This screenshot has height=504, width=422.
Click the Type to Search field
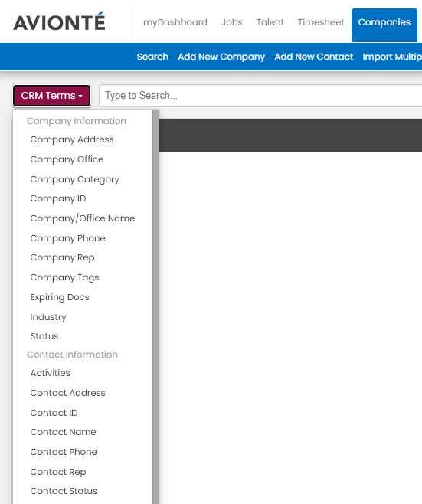[x=260, y=96]
